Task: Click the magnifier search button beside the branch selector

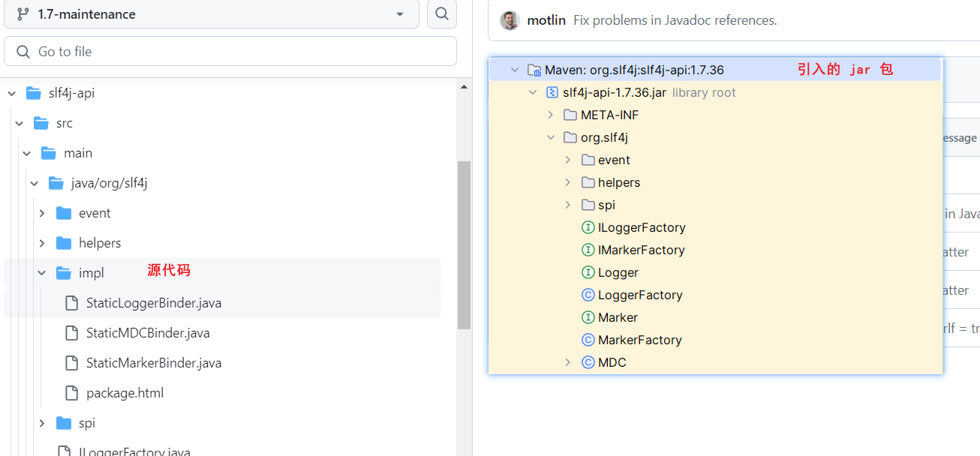Action: (x=442, y=13)
